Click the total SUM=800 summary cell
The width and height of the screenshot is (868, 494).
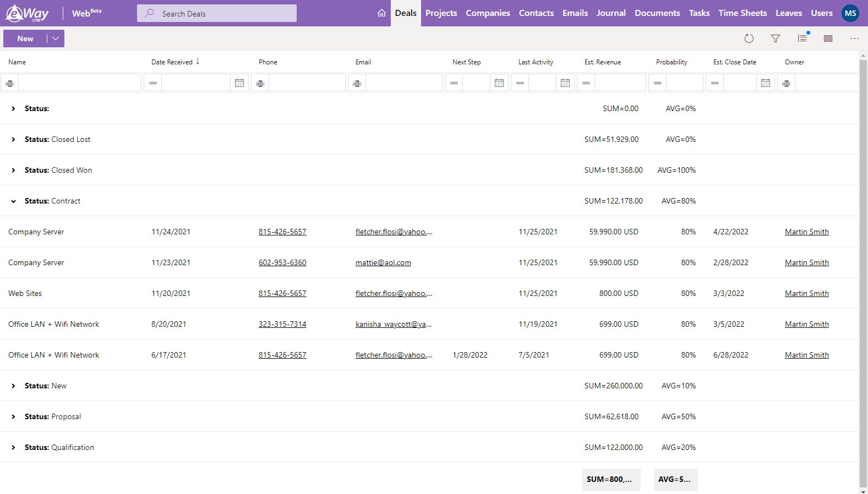point(612,480)
